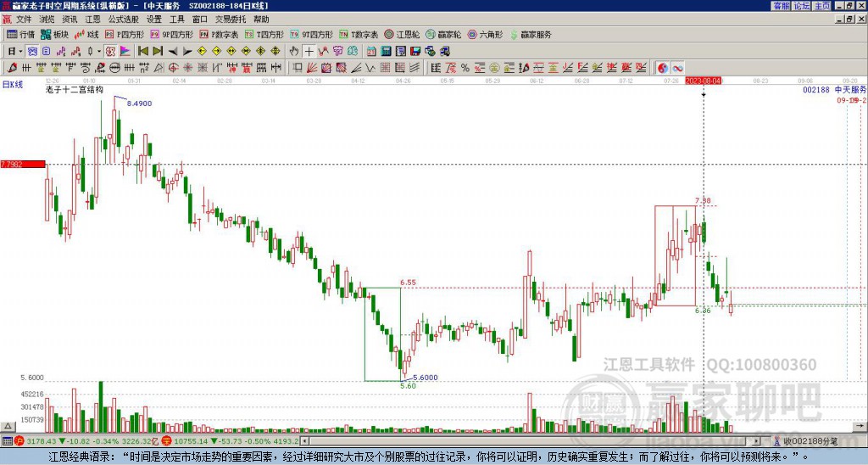Click the status bar grid icon

7,441
